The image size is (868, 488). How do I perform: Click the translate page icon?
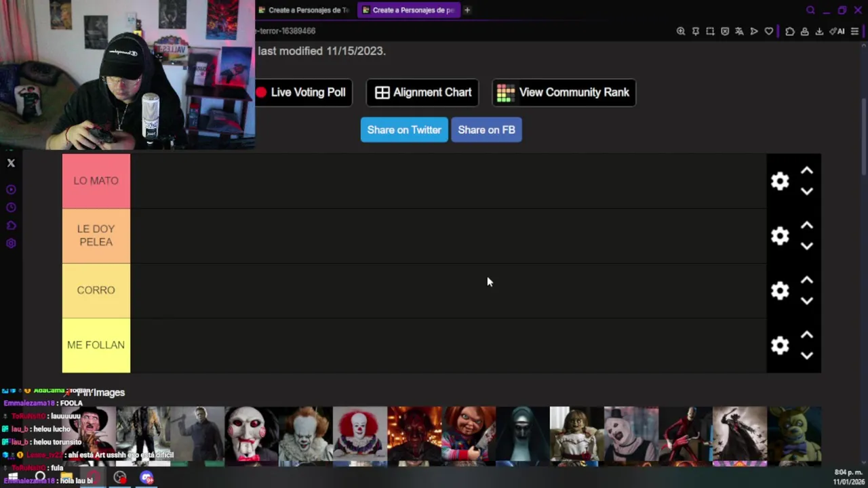click(x=739, y=31)
